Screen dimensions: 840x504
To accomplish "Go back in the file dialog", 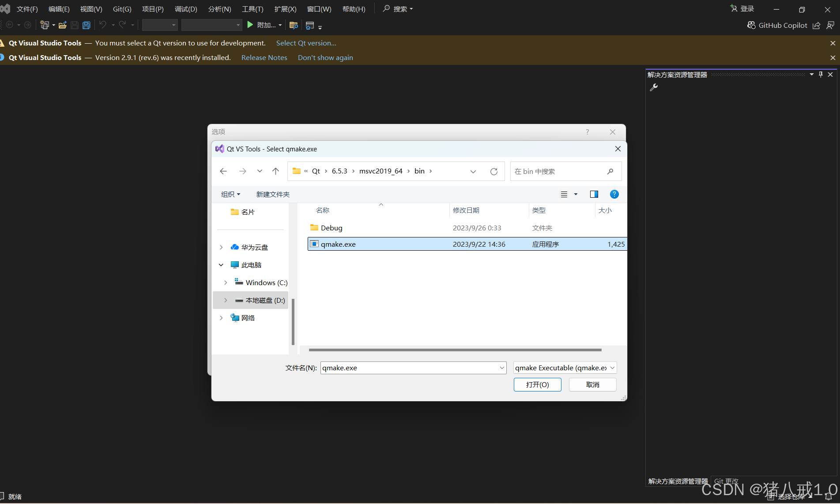I will (x=223, y=171).
